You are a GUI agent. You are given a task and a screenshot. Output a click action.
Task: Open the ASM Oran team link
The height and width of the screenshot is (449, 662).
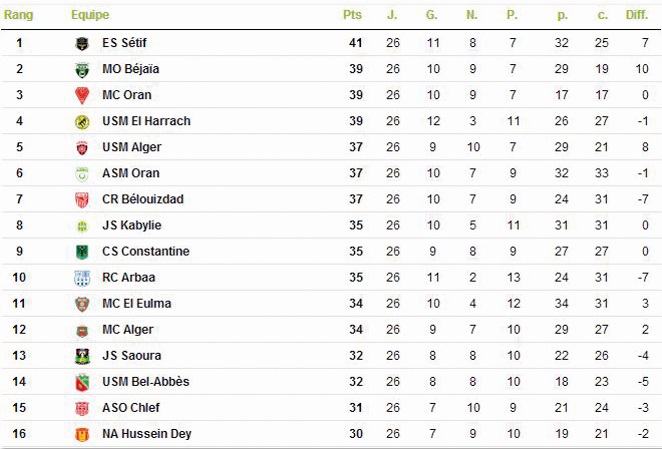tap(130, 173)
